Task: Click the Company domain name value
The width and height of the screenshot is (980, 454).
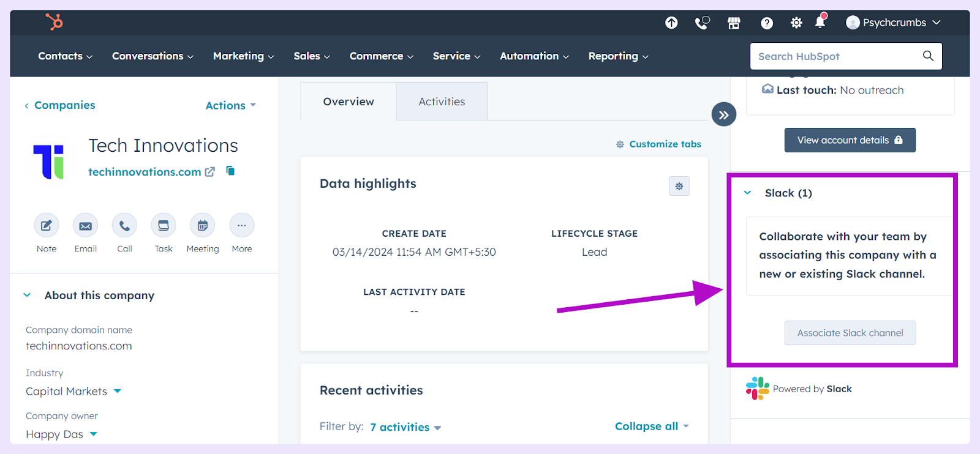Action: (79, 346)
